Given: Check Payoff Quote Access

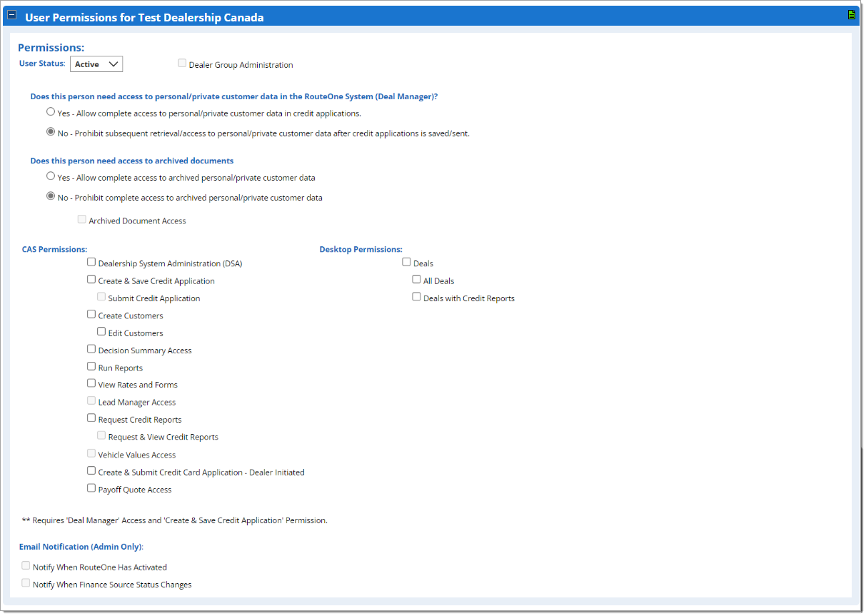Looking at the screenshot, I should pos(91,489).
